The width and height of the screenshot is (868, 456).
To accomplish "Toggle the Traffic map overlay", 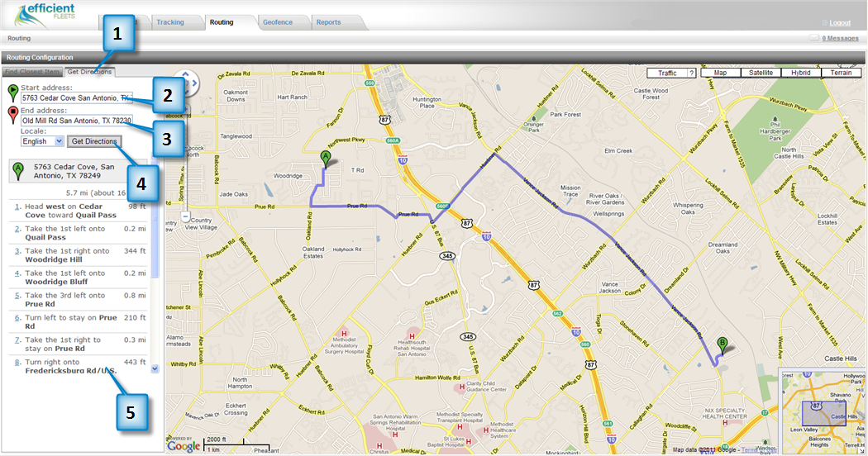I will [x=667, y=73].
